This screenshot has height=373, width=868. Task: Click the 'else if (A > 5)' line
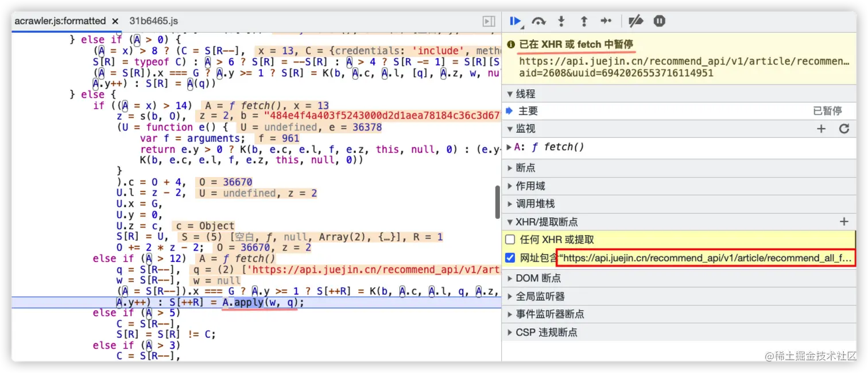(137, 313)
